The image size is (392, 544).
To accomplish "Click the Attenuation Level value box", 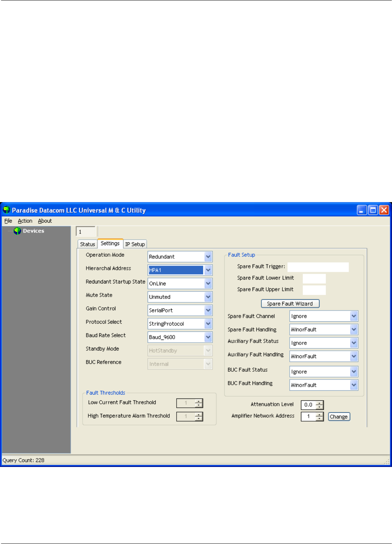I will [308, 405].
